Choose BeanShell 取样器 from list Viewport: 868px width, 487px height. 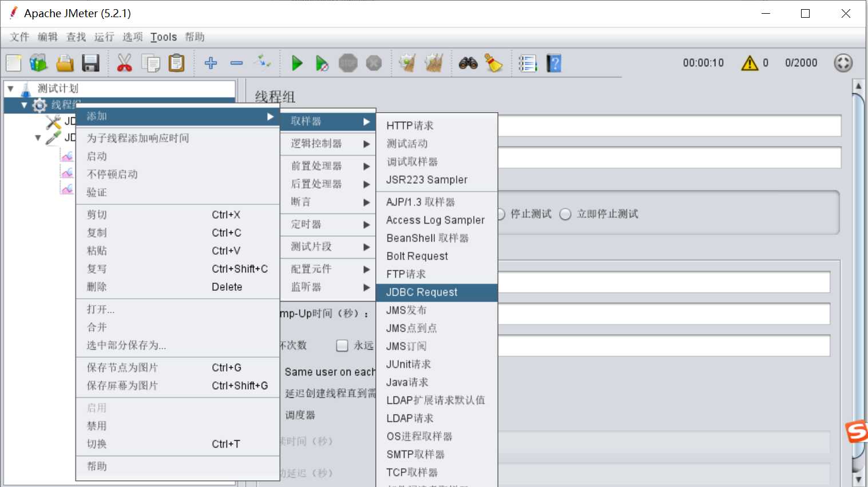click(x=437, y=238)
